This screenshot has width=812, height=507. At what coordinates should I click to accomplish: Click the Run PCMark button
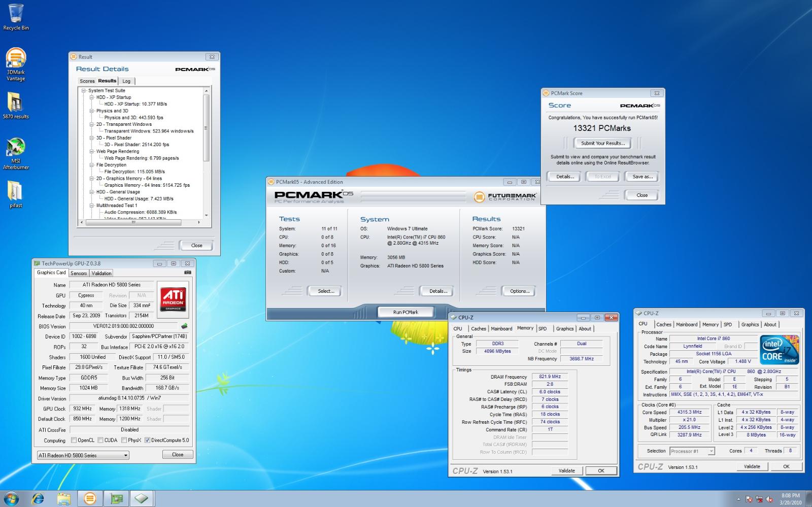click(x=405, y=312)
